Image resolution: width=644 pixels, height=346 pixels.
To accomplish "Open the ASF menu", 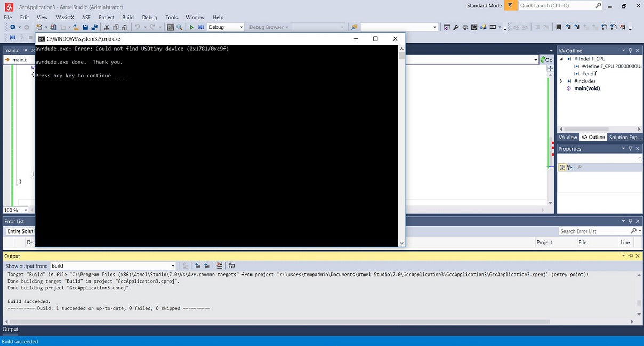I will (86, 17).
